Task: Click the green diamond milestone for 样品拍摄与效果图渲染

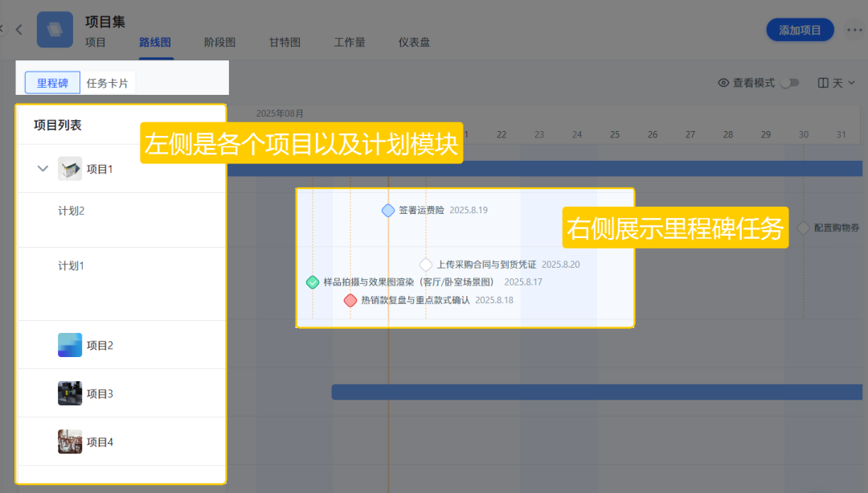Action: [312, 282]
